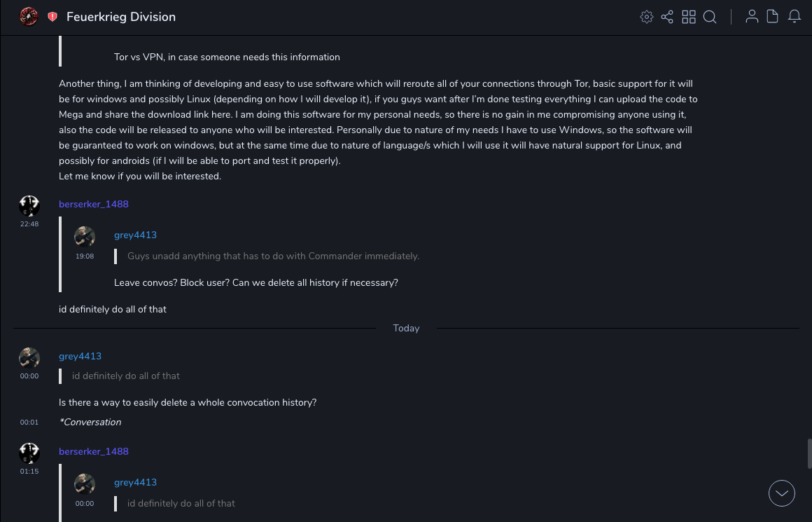Screen dimensions: 812x522
Task: Open search with the magnifier icon
Action: [710, 17]
